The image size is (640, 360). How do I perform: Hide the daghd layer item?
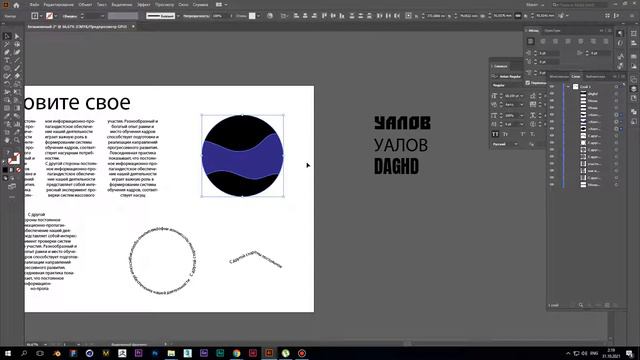[552, 93]
